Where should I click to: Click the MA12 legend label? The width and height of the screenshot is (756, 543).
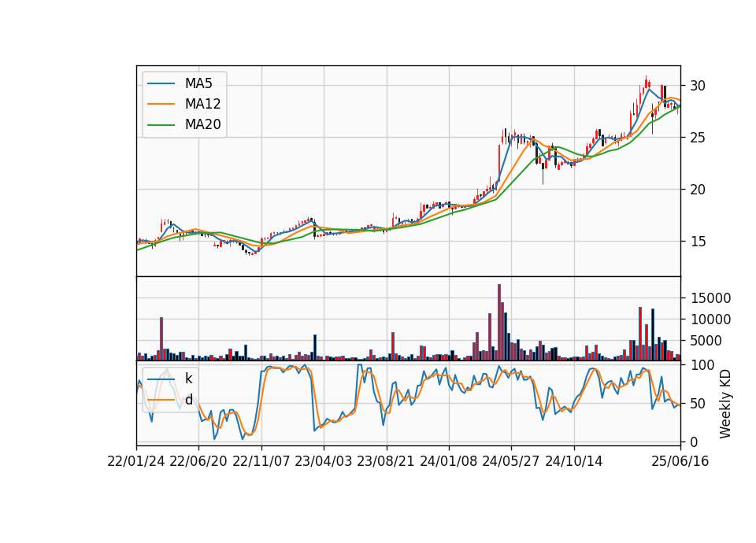tap(202, 104)
